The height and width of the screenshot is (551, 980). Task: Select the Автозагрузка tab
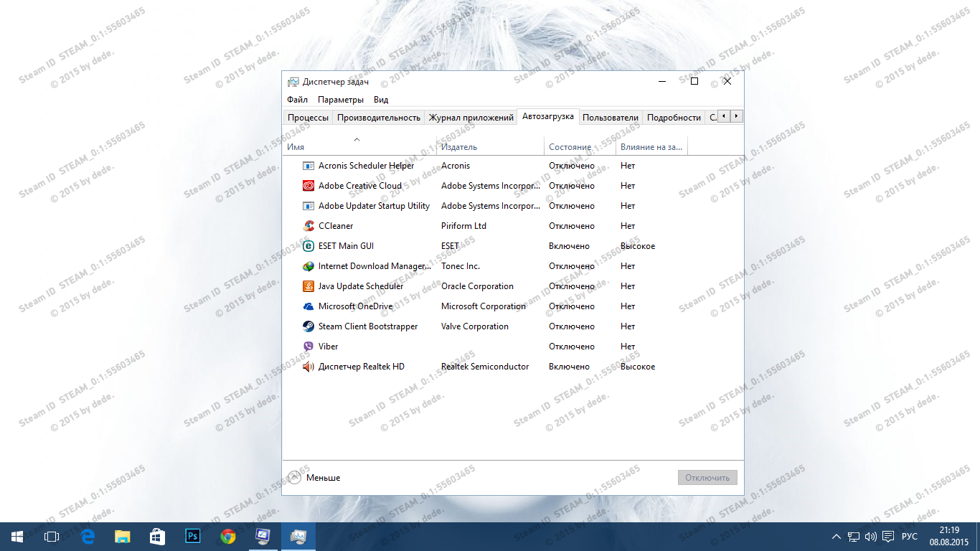click(x=548, y=116)
